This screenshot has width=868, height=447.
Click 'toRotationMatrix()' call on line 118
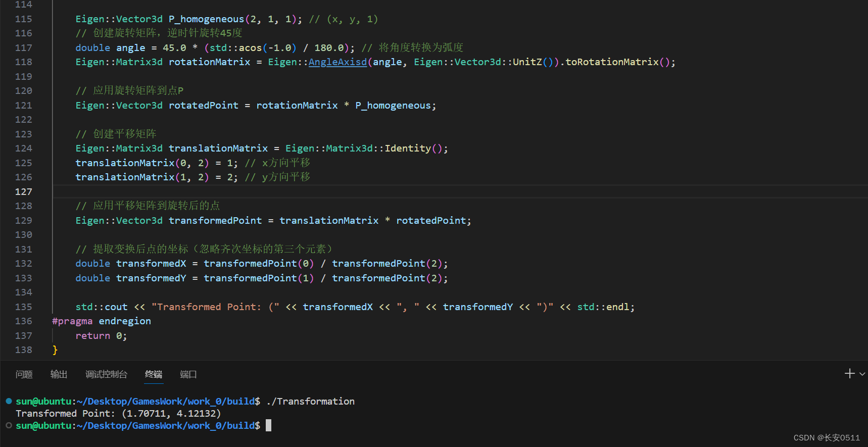coord(618,62)
